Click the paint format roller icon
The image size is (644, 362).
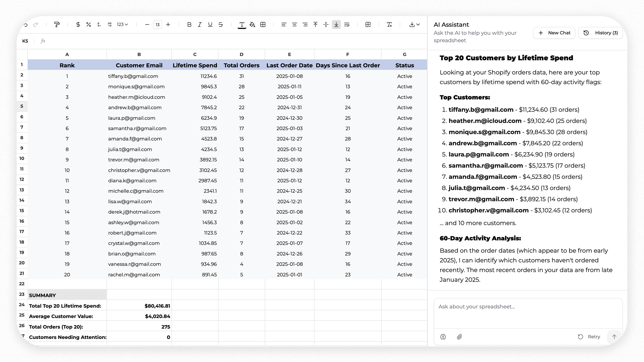point(57,25)
